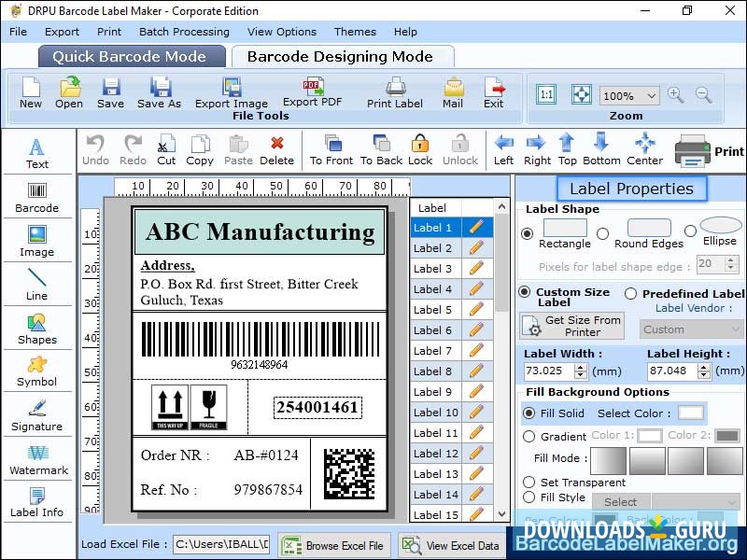Select the Ellipse label shape
Viewport: 747px width, 560px height.
pyautogui.click(x=690, y=231)
